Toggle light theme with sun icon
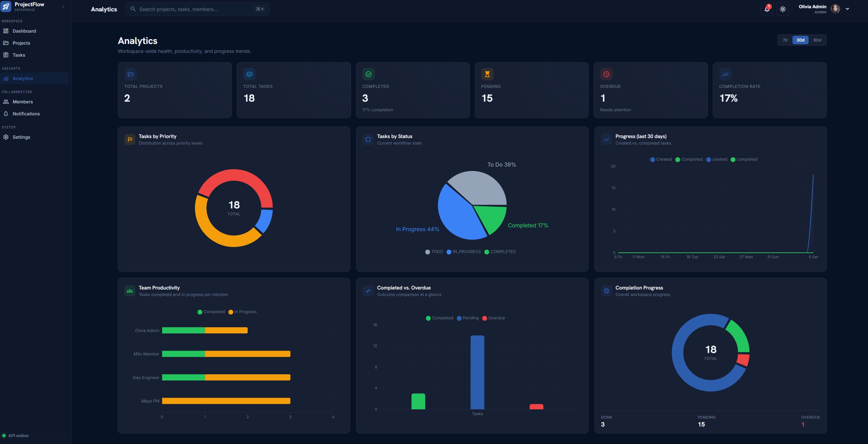Screen dimensions: 868x444 coord(782,9)
